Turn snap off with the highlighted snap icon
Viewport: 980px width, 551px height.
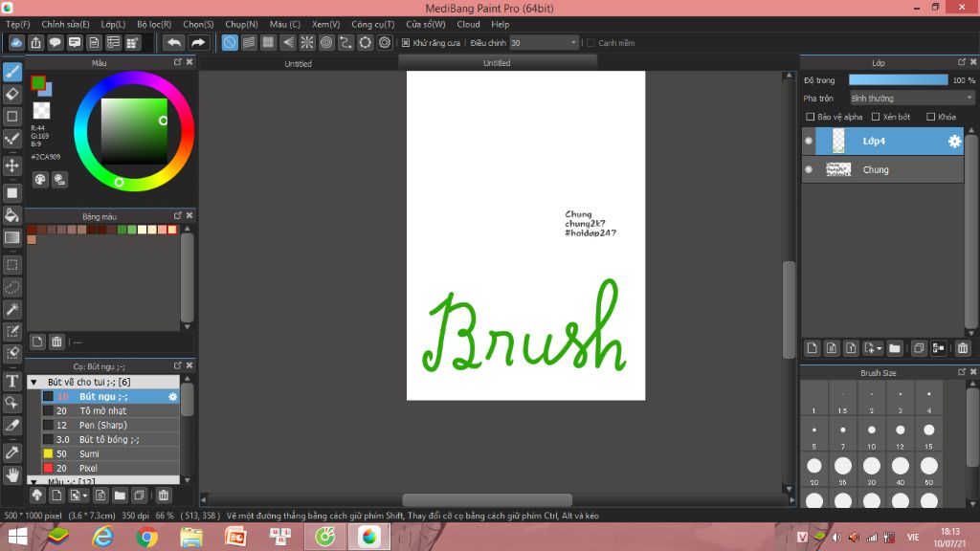pyautogui.click(x=230, y=42)
